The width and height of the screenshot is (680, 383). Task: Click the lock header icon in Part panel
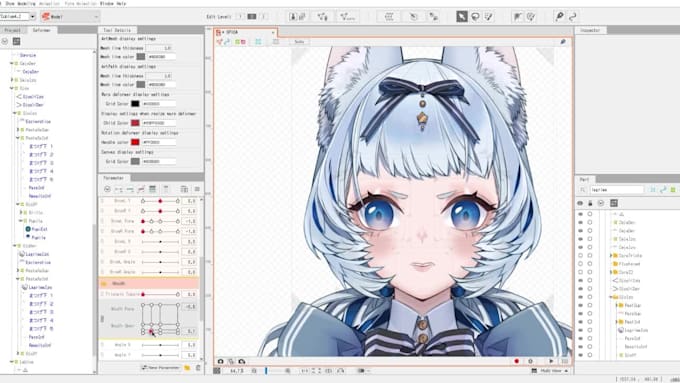pos(590,203)
